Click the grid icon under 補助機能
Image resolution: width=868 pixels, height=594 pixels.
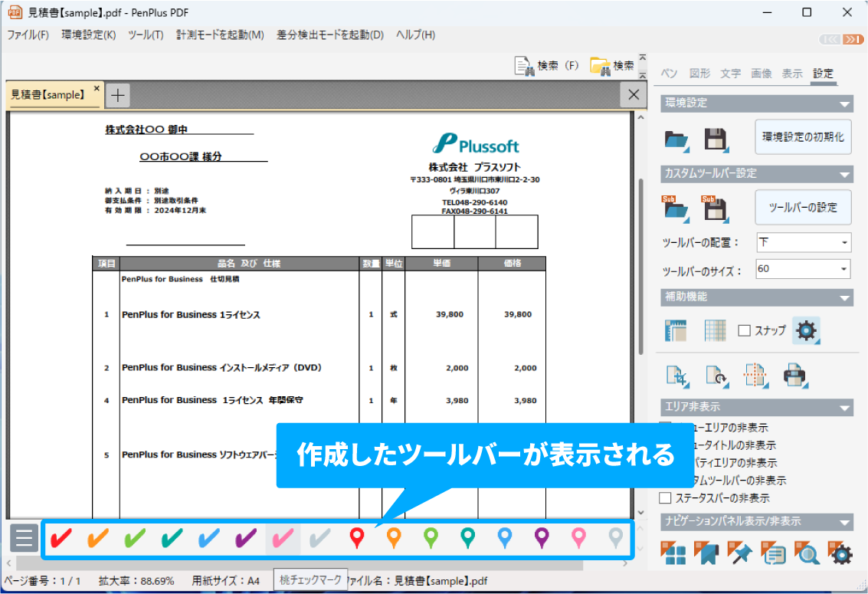[x=716, y=330]
